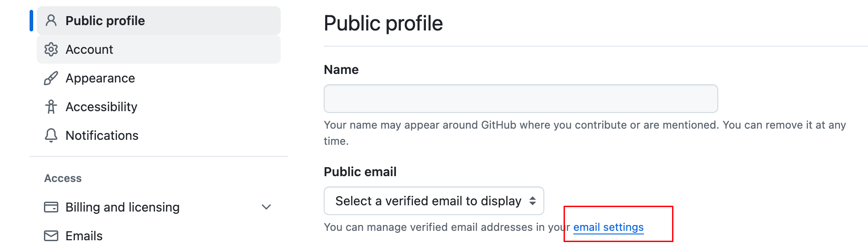Click the Name label above the field
The image size is (868, 251).
[x=341, y=69]
